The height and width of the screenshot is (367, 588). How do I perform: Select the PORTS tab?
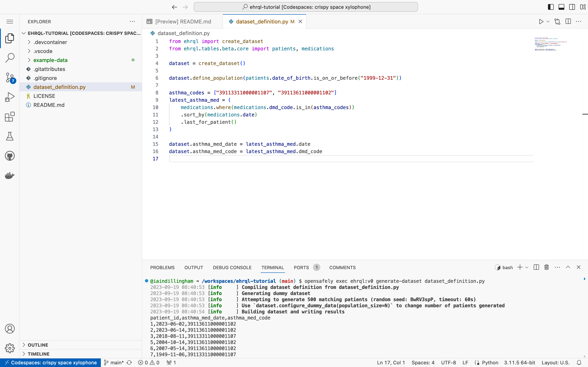click(x=301, y=267)
